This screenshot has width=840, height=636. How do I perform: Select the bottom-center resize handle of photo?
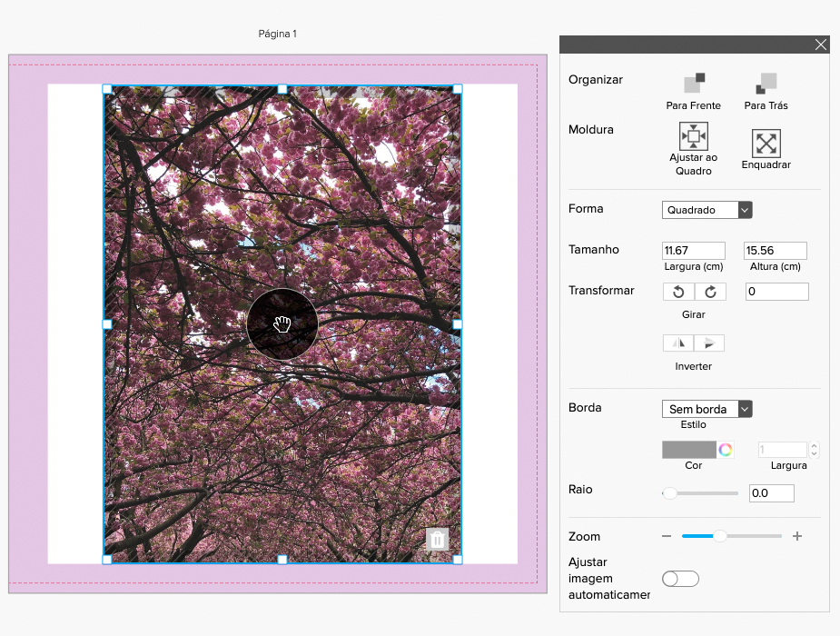(282, 560)
